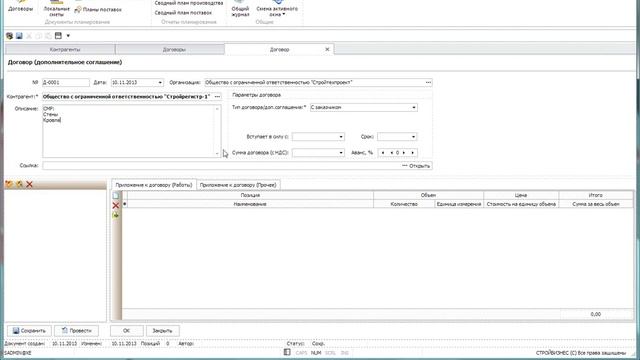640x360 pixels.
Task: Click the grayed delete X toolbar icon
Action: click(x=29, y=36)
